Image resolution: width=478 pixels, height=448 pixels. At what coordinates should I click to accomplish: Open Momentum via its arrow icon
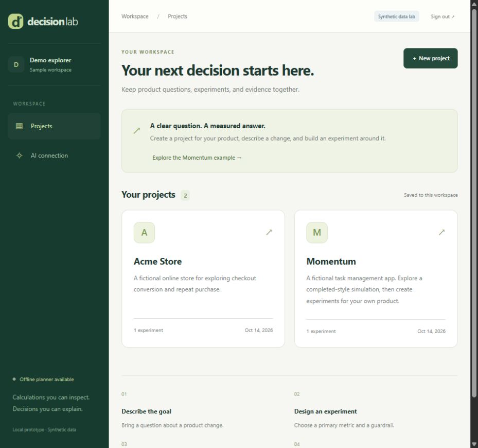[x=441, y=232]
